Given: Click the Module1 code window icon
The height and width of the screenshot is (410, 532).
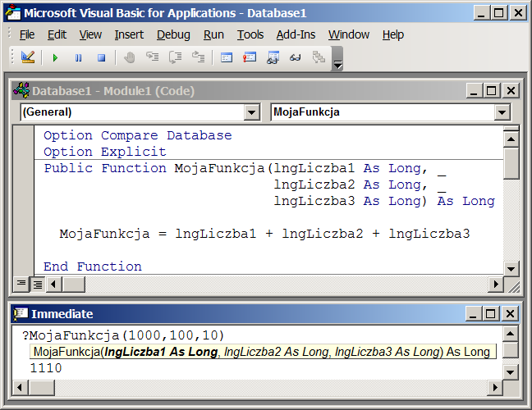Looking at the screenshot, I should [x=21, y=90].
